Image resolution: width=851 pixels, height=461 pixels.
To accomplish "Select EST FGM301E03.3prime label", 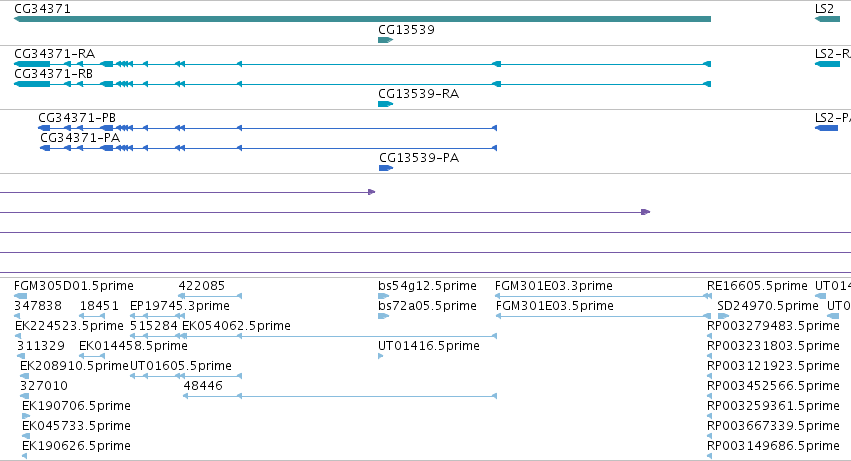I will point(554,286).
